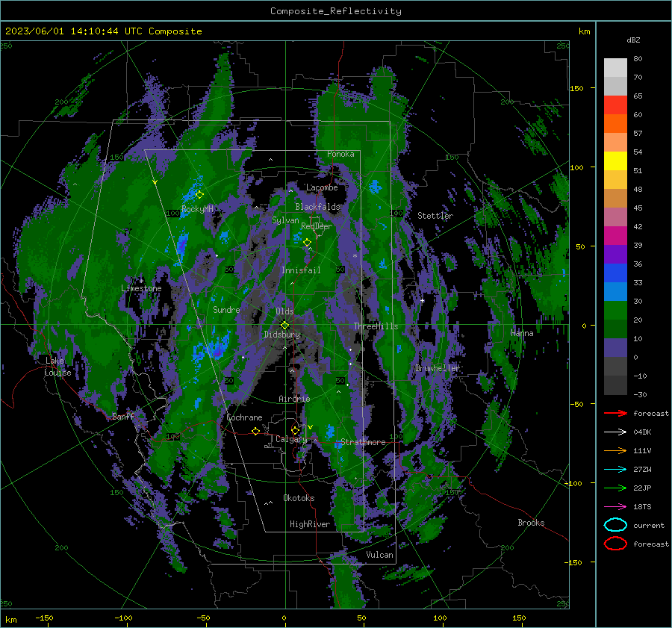Click the Limestone label
The height and width of the screenshot is (628, 672).
click(x=141, y=288)
